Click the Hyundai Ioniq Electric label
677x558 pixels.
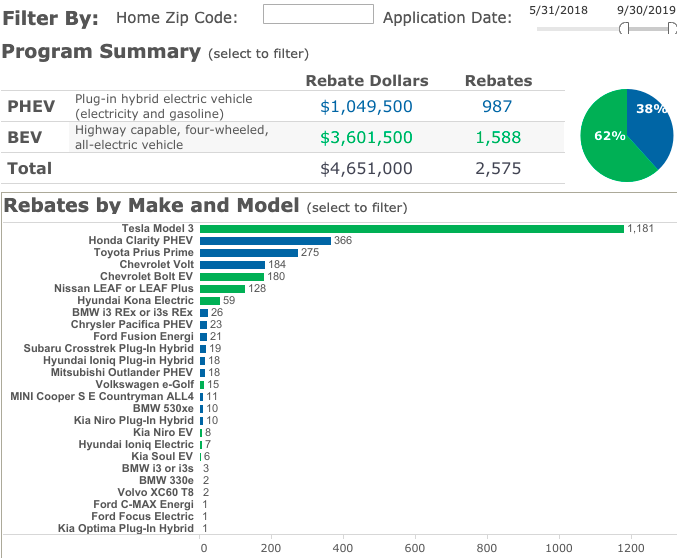click(136, 444)
